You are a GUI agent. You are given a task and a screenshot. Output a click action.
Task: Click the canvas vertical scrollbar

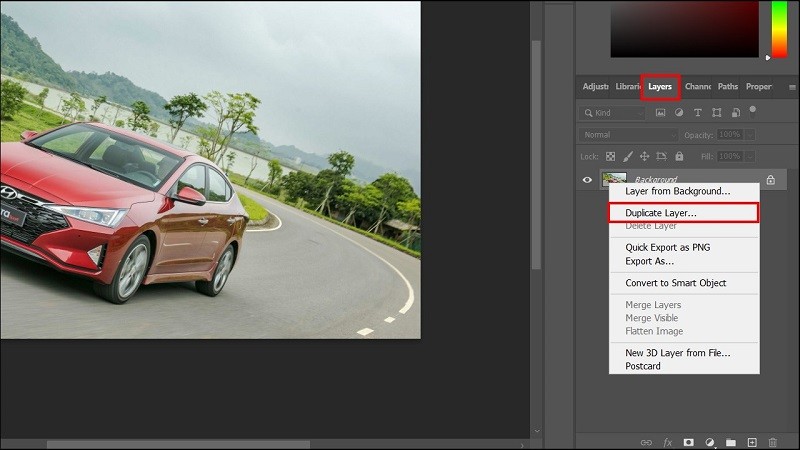[x=536, y=154]
